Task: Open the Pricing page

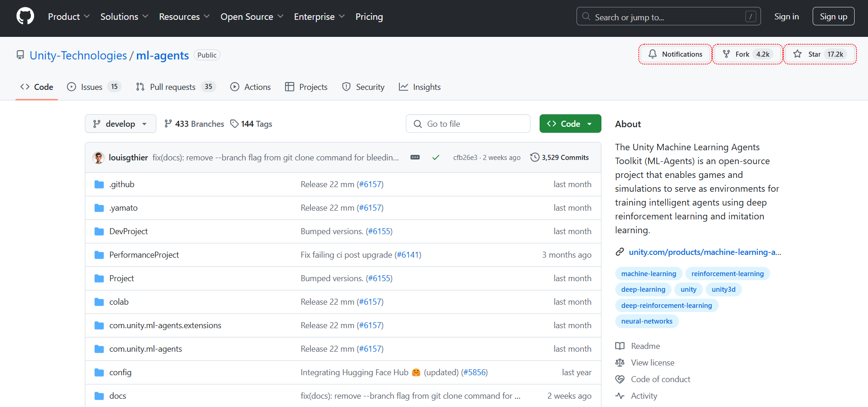Action: tap(369, 17)
